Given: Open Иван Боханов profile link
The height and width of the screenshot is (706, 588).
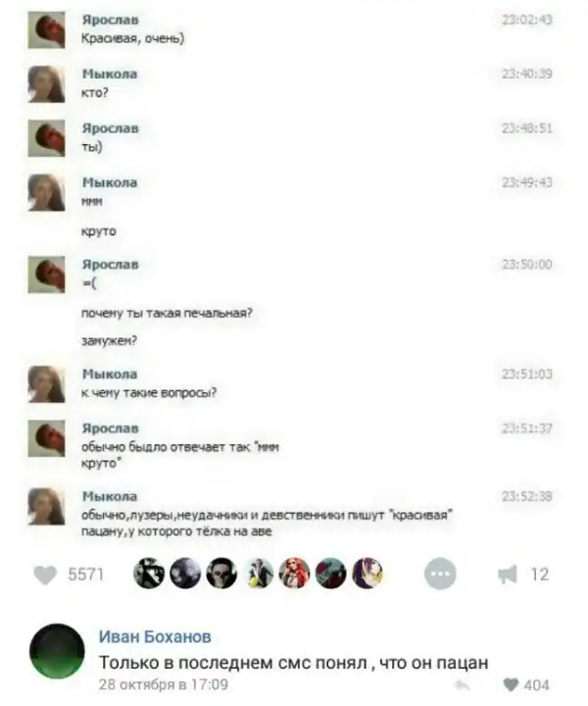Looking at the screenshot, I should point(155,636).
